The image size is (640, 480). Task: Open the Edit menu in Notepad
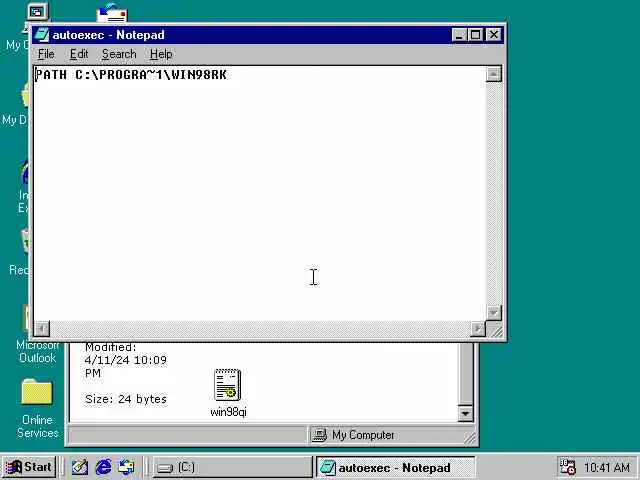coord(79,54)
